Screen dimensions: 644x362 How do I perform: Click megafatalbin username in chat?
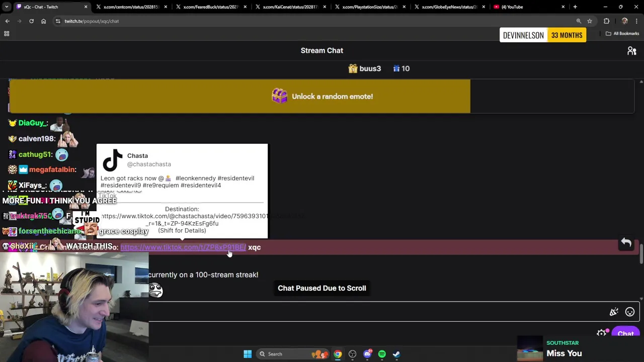(52, 169)
